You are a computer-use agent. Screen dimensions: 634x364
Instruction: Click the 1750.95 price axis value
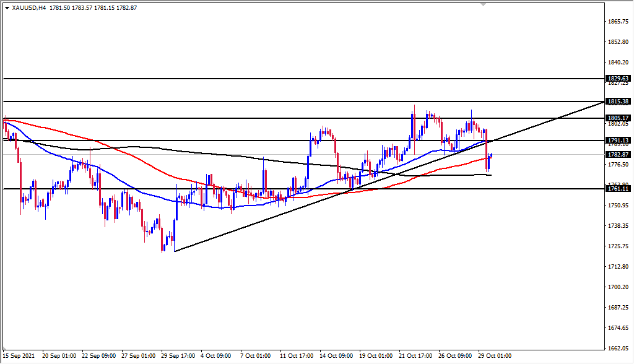point(619,205)
